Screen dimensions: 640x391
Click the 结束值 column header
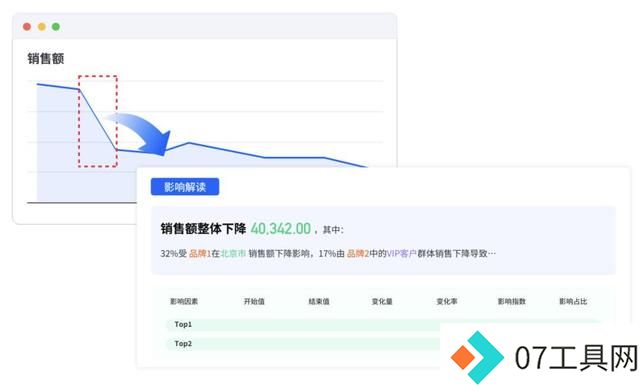(x=319, y=302)
